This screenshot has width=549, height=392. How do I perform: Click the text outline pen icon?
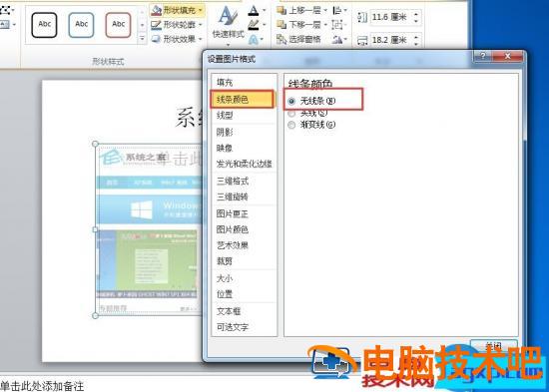pyautogui.click(x=254, y=25)
